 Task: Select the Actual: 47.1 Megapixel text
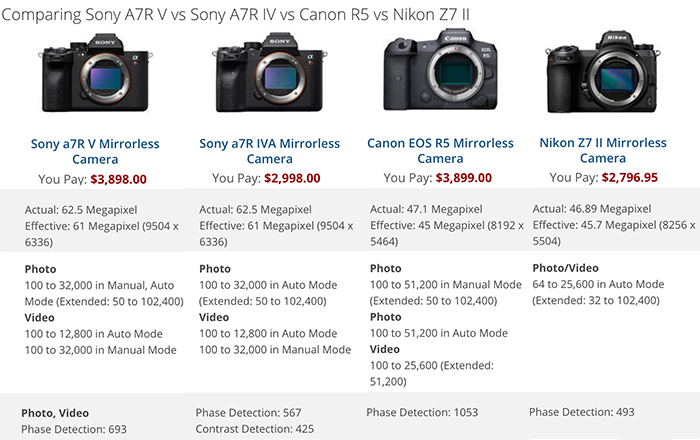click(426, 209)
